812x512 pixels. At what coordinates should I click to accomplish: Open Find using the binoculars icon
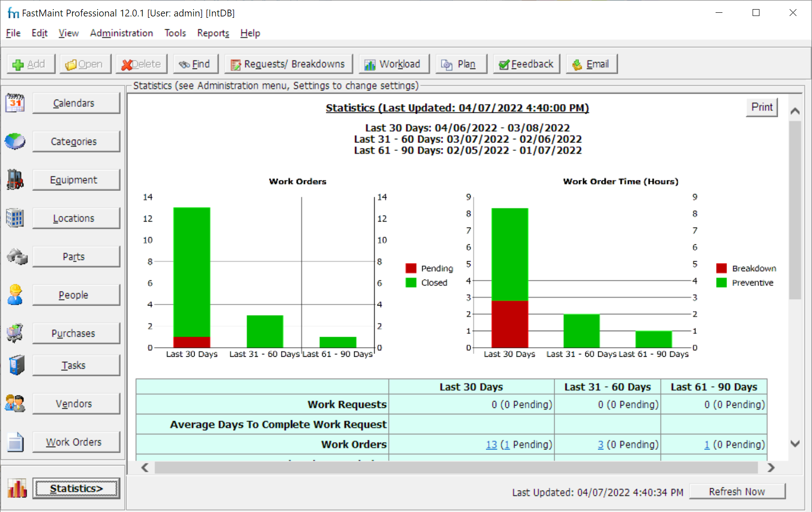(x=185, y=64)
